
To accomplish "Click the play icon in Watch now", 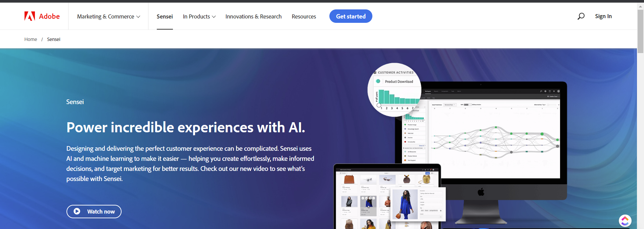I will pos(77,211).
